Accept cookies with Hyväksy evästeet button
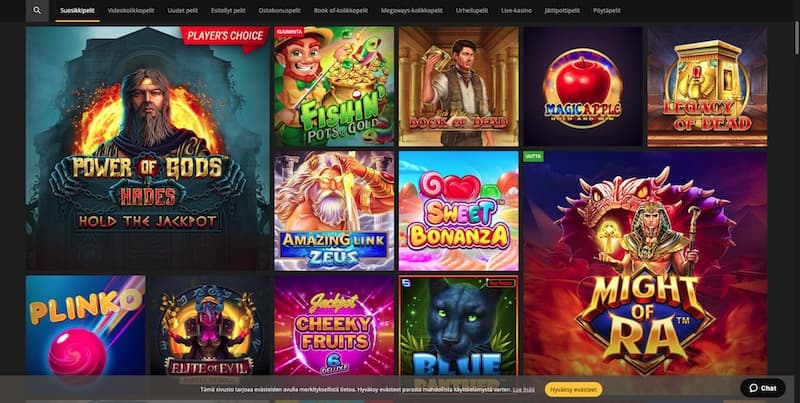Image resolution: width=800 pixels, height=403 pixels. (x=573, y=390)
